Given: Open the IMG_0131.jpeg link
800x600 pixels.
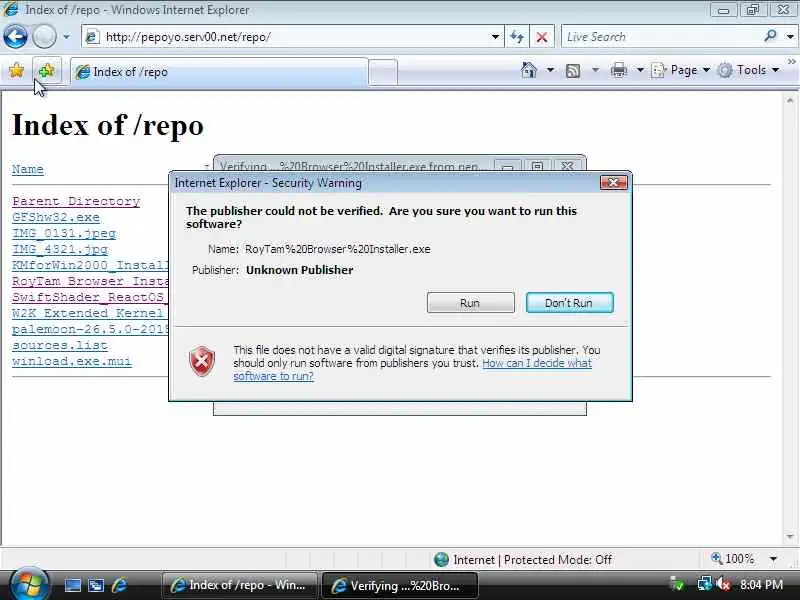Looking at the screenshot, I should 64,233.
